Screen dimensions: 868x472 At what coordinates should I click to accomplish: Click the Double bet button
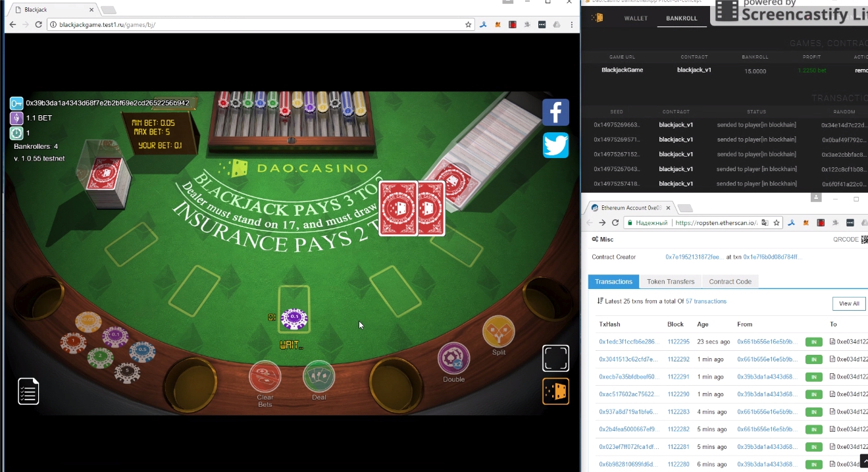click(454, 359)
